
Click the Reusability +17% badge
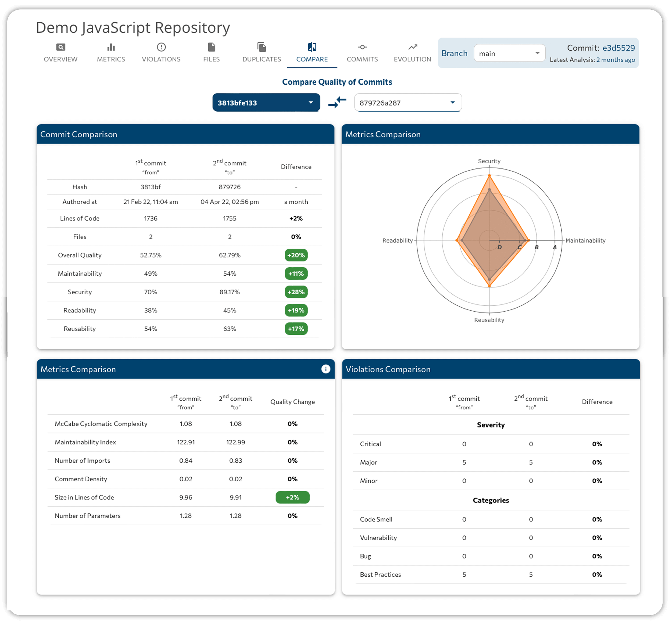tap(296, 329)
